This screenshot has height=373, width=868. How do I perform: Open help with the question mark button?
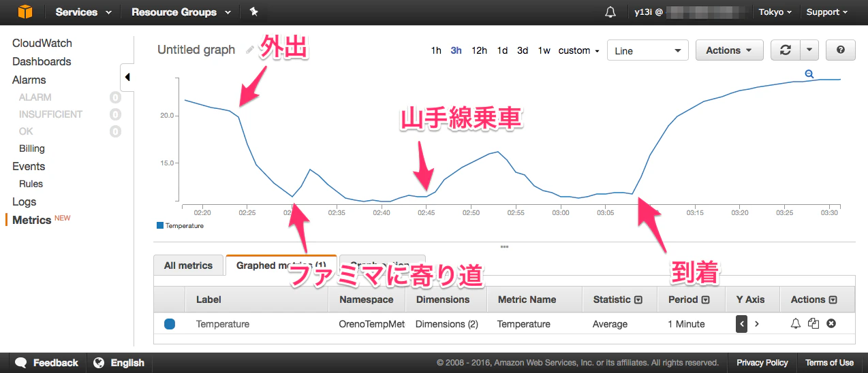coord(841,50)
